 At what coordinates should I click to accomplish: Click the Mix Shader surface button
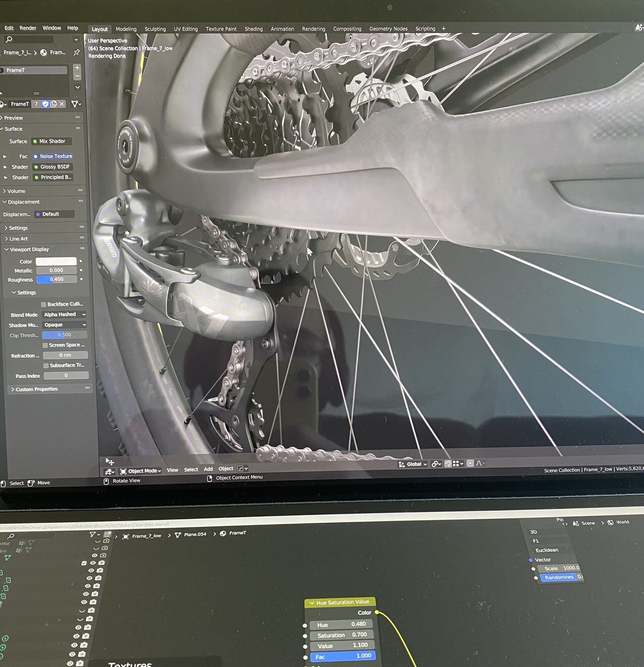coord(52,141)
